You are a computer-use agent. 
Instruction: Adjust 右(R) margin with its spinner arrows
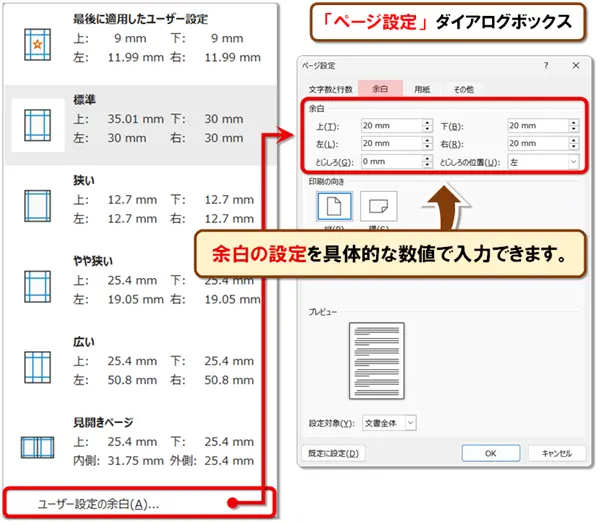[x=574, y=143]
